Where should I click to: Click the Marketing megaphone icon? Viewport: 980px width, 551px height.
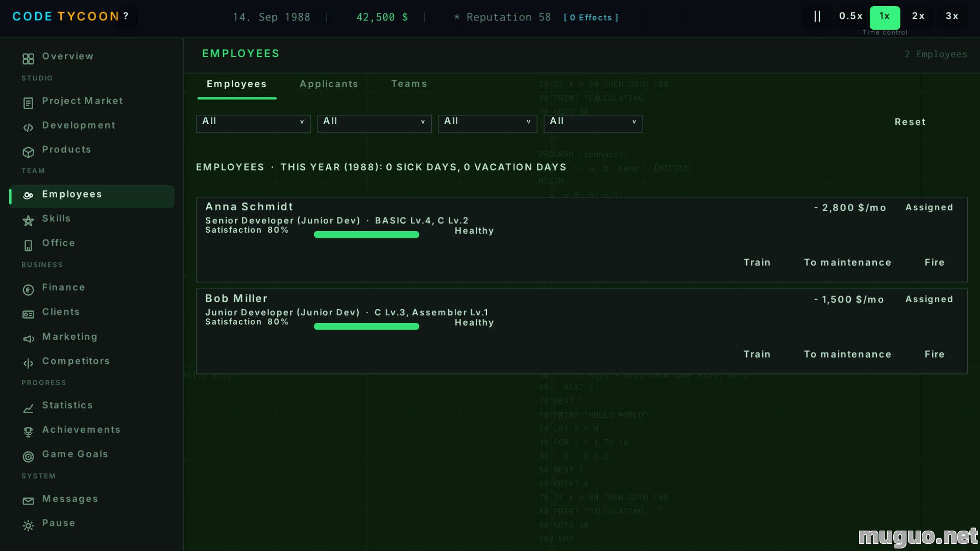(28, 339)
